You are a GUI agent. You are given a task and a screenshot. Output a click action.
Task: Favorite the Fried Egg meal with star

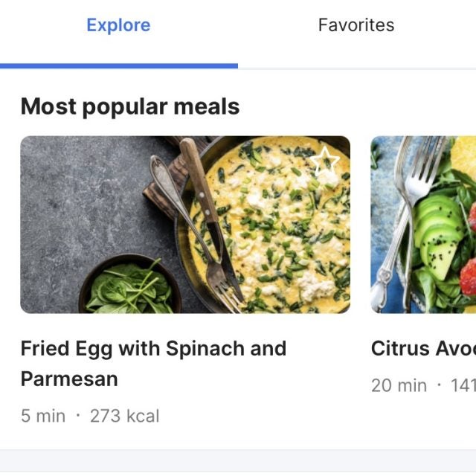tap(325, 161)
